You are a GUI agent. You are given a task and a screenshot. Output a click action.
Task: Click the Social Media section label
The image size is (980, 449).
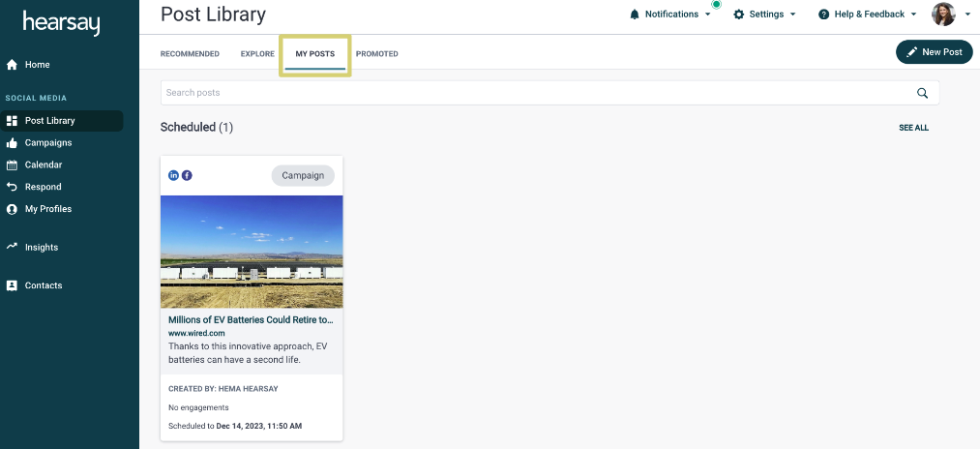(36, 98)
